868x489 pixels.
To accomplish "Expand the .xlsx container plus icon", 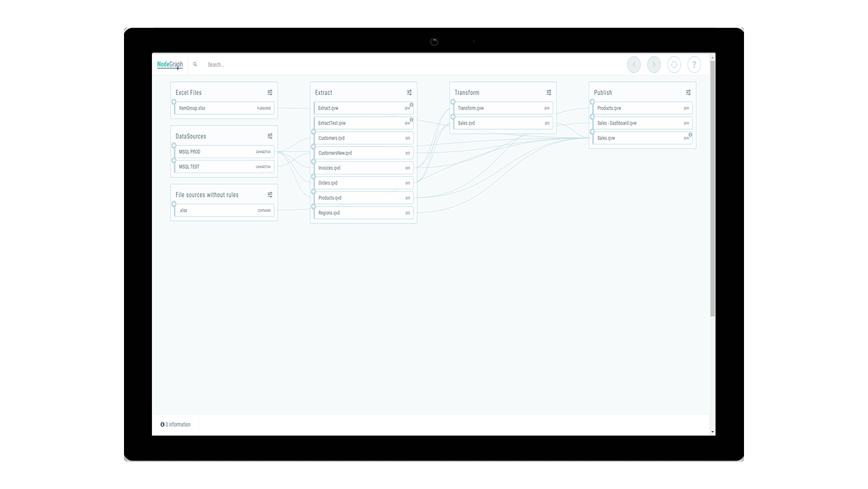I will (174, 204).
